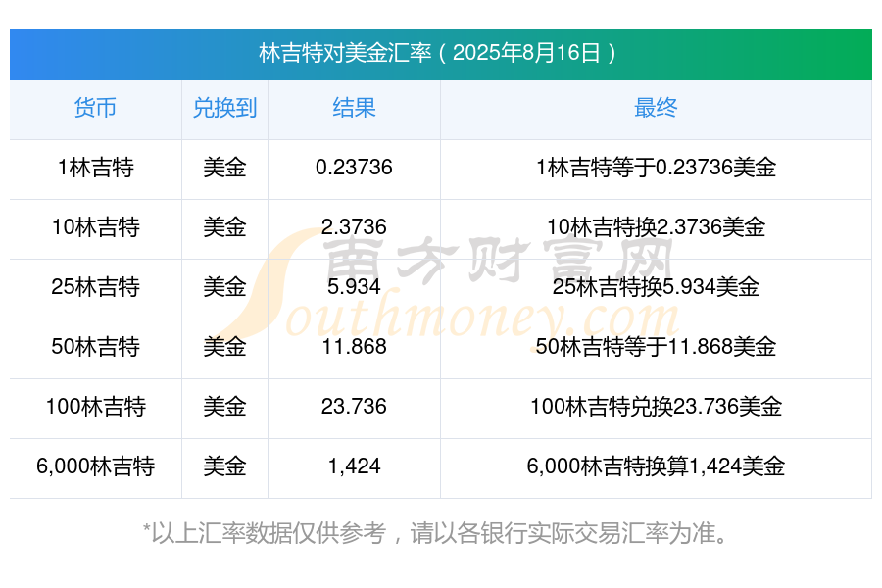Click the text 10林吉特换2.3736美金
Screen dimensions: 882x588
click(x=656, y=227)
